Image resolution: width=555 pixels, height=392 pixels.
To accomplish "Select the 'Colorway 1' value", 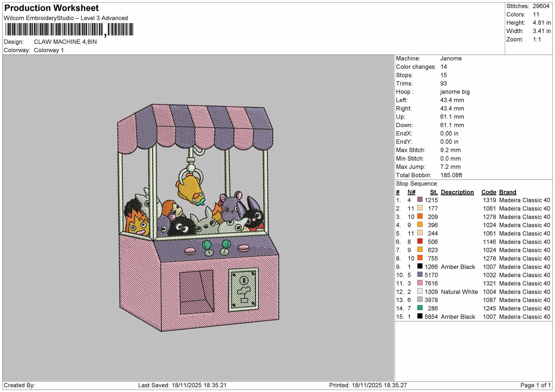I will tap(49, 50).
